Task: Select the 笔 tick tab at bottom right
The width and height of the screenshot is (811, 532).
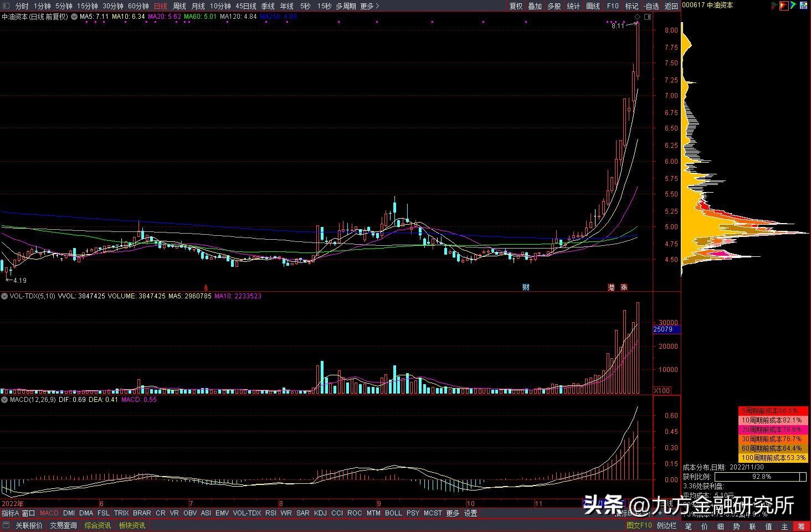Action: (689, 526)
